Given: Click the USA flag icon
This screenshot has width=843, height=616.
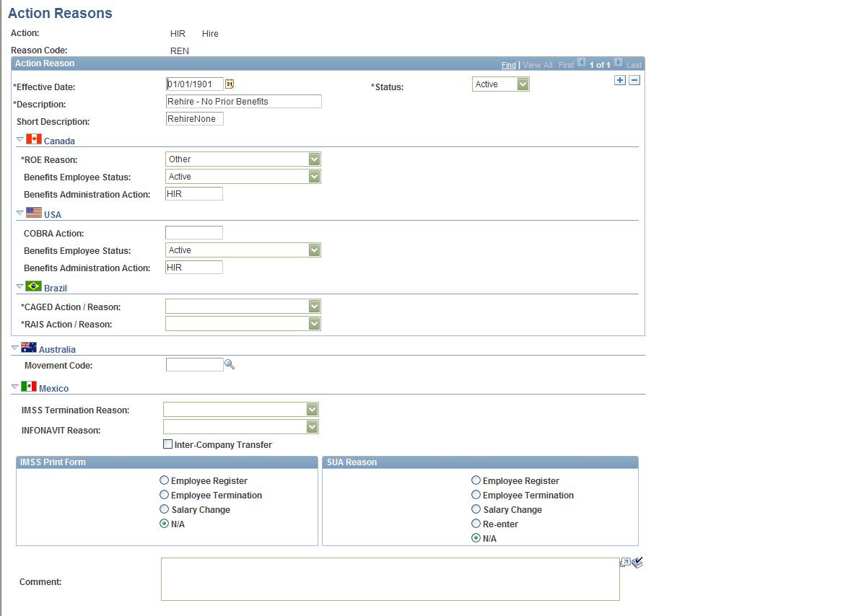Looking at the screenshot, I should pyautogui.click(x=34, y=212).
